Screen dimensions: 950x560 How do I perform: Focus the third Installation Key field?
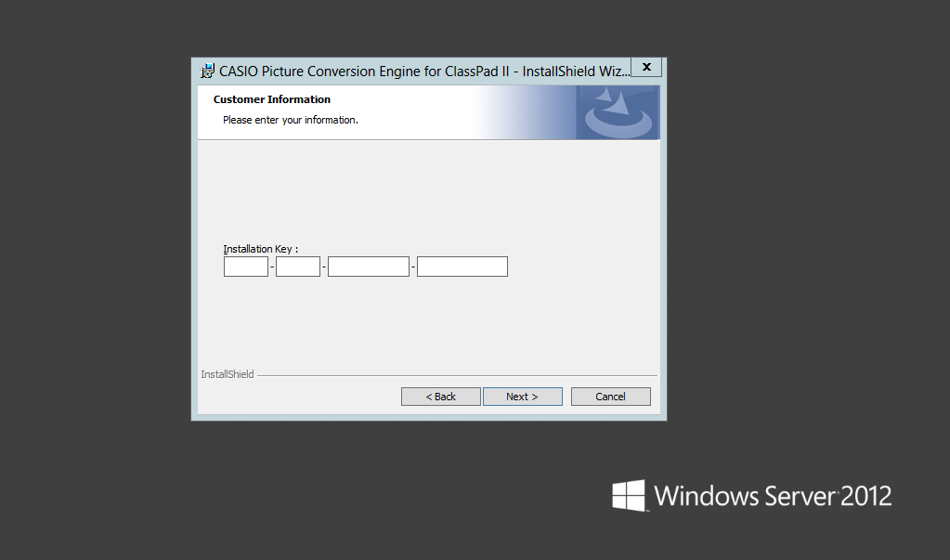pos(369,267)
